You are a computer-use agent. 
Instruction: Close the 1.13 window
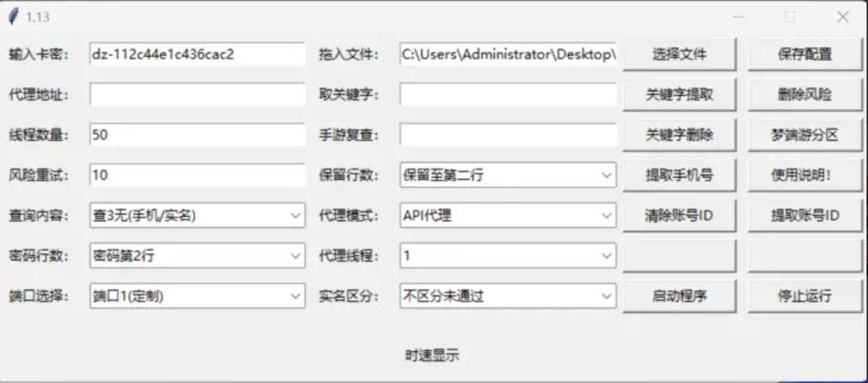coord(843,17)
